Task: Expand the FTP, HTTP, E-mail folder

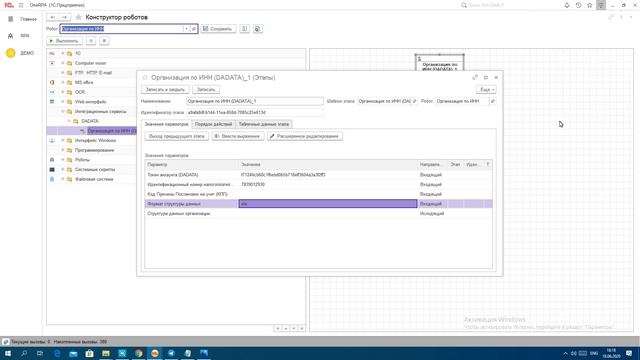Action: [x=63, y=73]
